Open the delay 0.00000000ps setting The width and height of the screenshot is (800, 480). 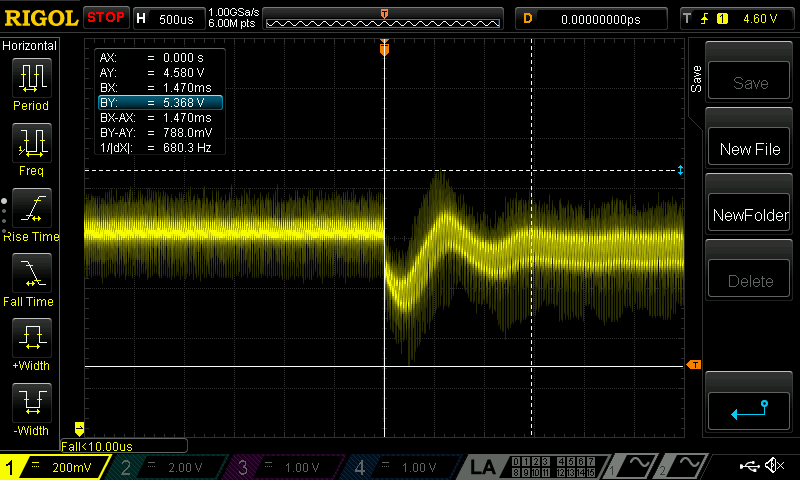pos(590,18)
